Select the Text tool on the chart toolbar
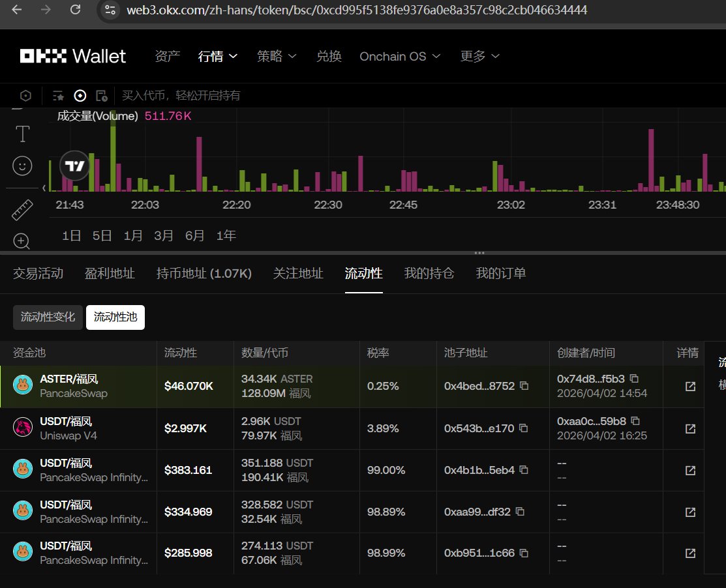 [22, 134]
